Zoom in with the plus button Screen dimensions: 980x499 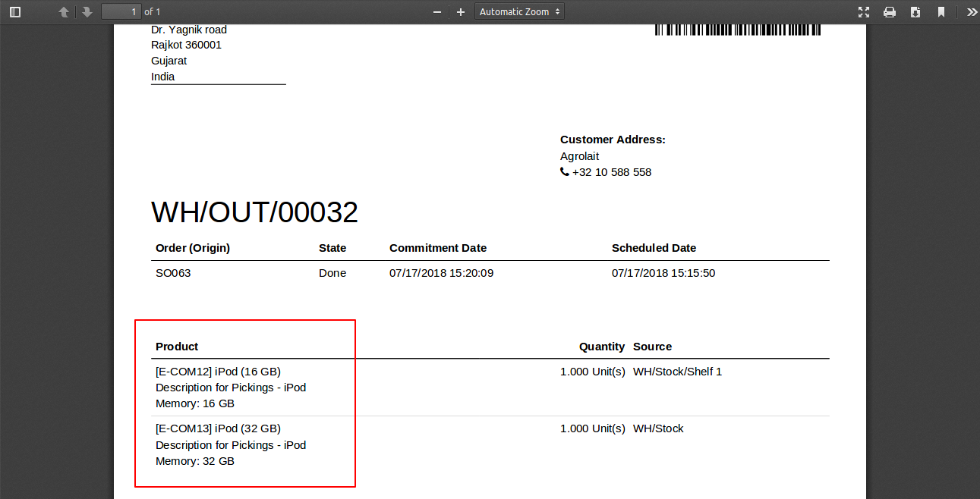460,12
